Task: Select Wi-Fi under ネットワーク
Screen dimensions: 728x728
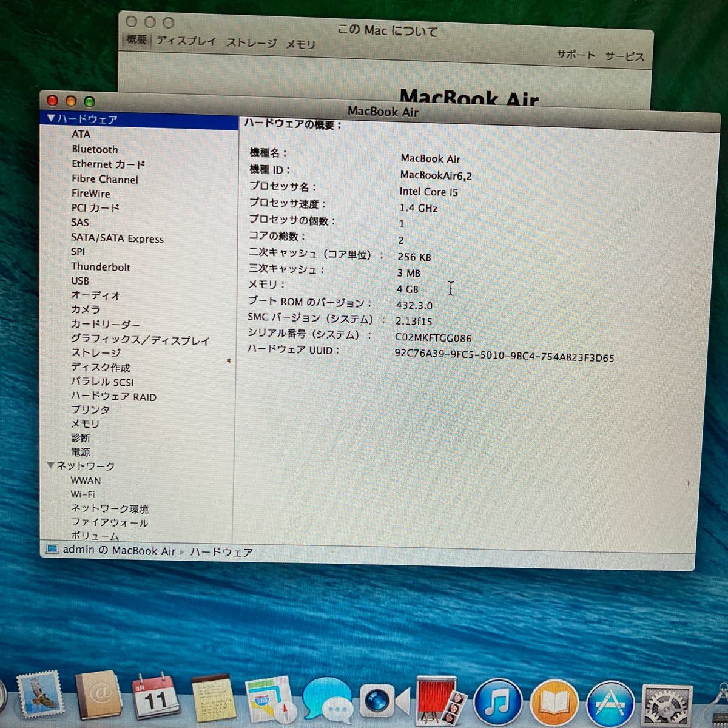Action: click(83, 494)
